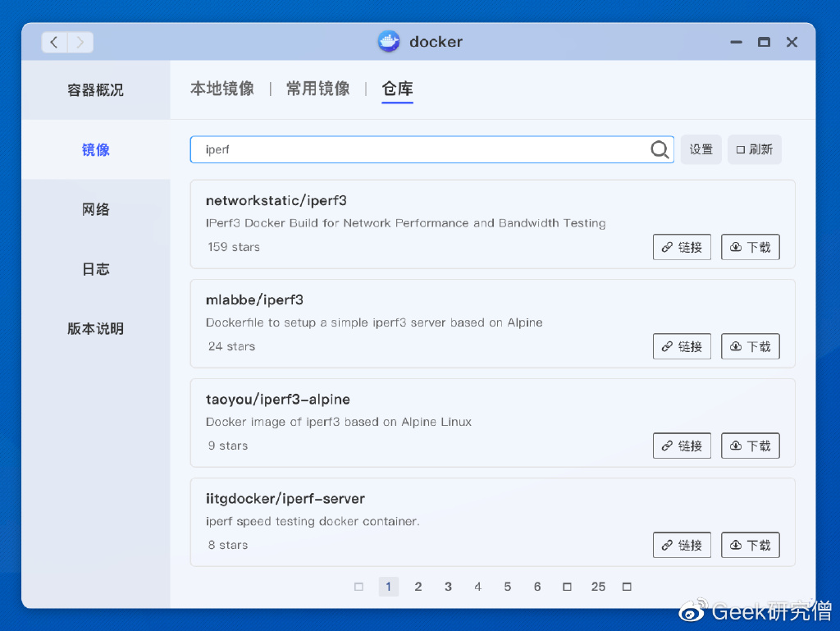Open 版本说明 in the sidebar

[x=96, y=328]
